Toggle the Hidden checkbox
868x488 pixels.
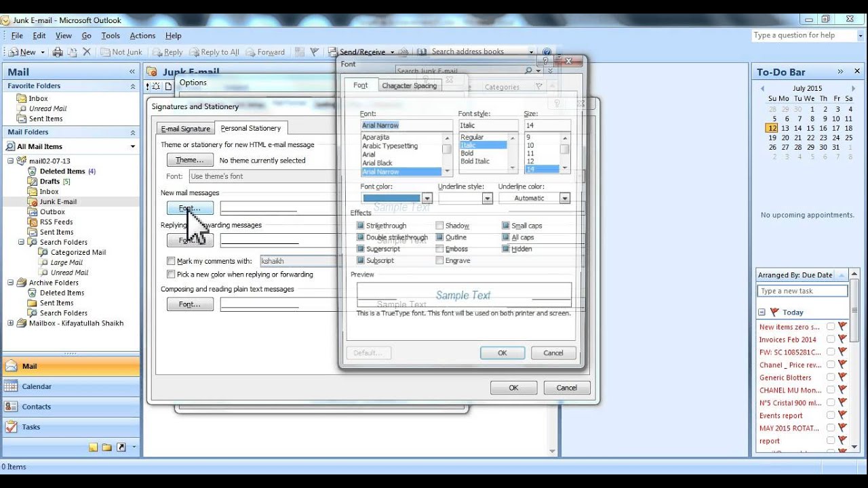pyautogui.click(x=506, y=249)
